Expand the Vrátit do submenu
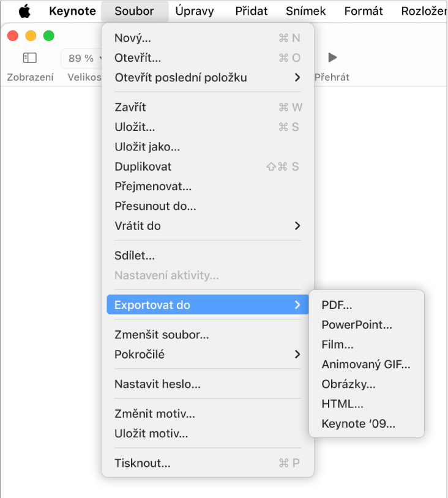The image size is (448, 498). 207,226
